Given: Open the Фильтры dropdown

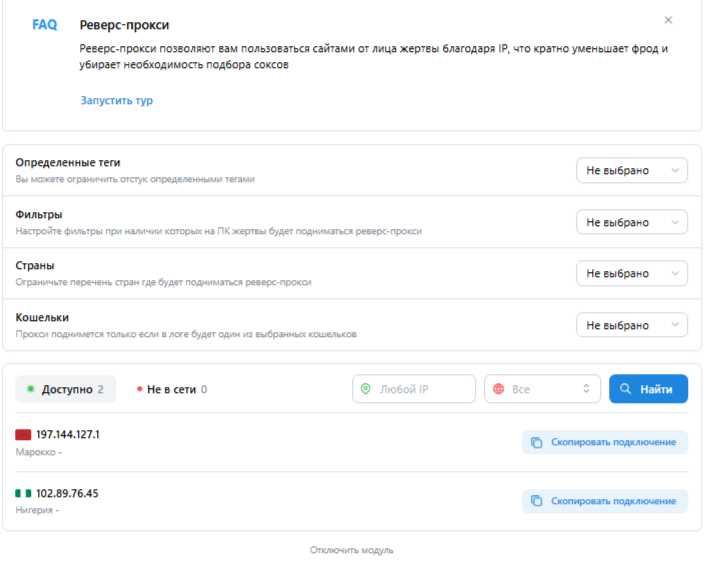Looking at the screenshot, I should point(632,222).
